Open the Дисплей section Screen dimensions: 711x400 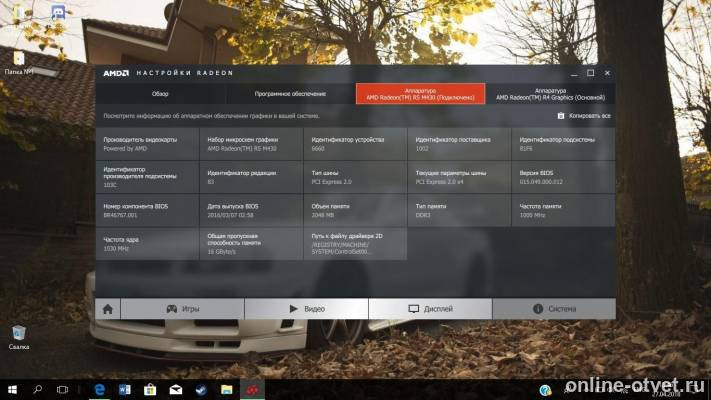[430, 309]
